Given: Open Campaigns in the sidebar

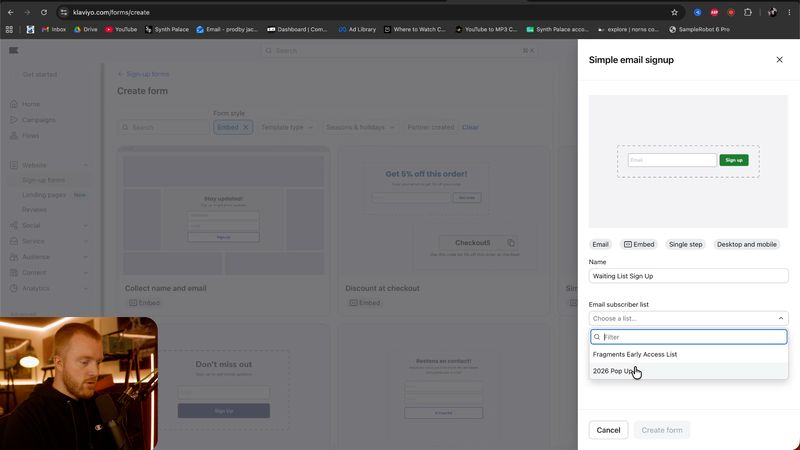Looking at the screenshot, I should point(38,120).
